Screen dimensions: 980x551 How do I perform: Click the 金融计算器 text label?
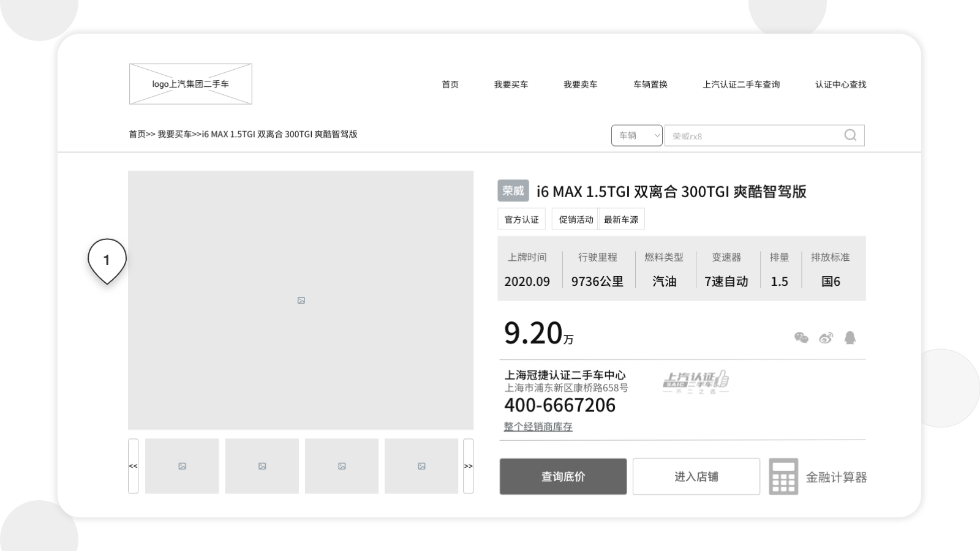(x=836, y=477)
